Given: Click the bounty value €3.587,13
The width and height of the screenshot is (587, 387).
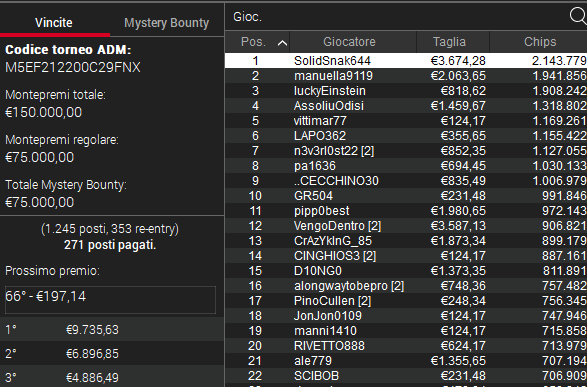Looking at the screenshot, I should 458,226.
